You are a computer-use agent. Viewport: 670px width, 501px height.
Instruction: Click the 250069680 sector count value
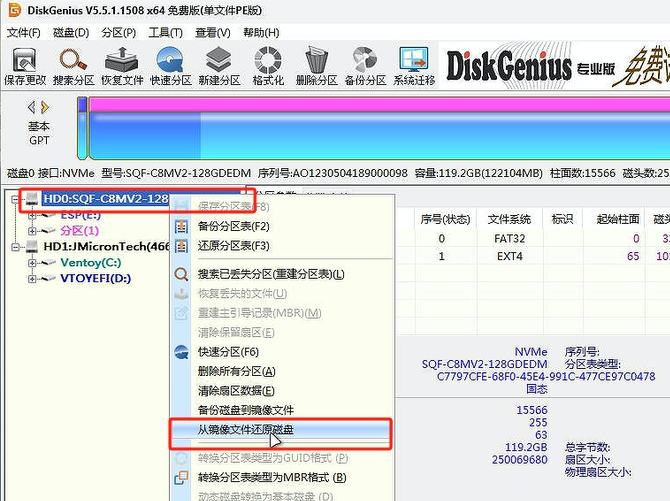click(x=520, y=460)
